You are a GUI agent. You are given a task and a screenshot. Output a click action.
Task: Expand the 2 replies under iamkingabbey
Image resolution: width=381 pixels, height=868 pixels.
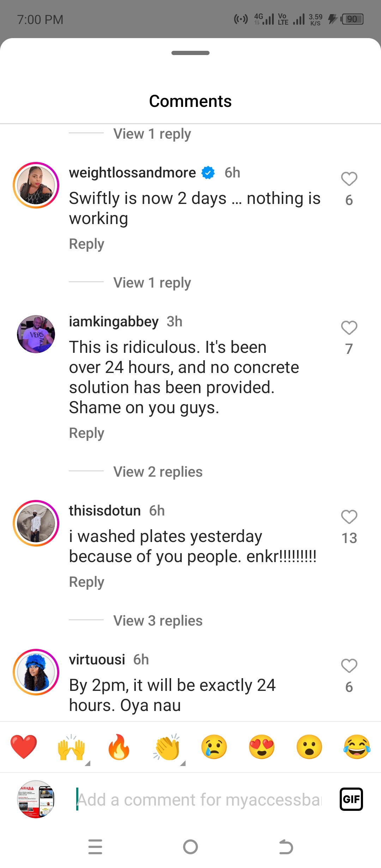click(158, 472)
